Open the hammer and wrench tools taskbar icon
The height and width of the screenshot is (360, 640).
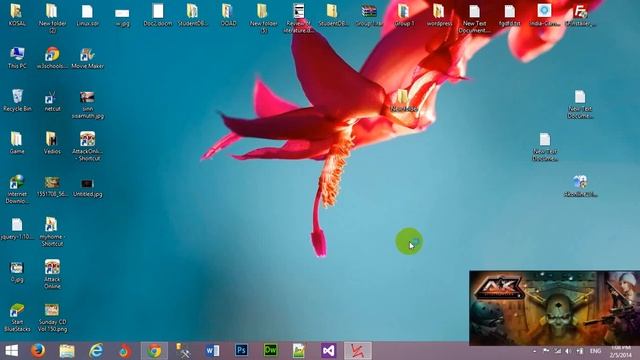[183, 351]
